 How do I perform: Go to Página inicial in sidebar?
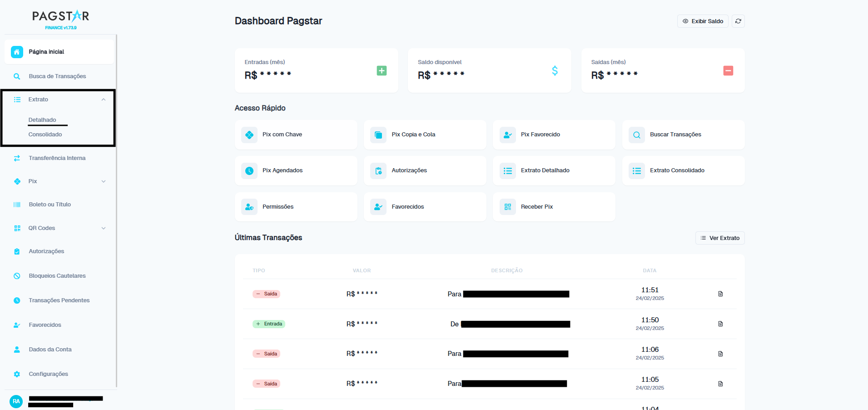point(59,52)
